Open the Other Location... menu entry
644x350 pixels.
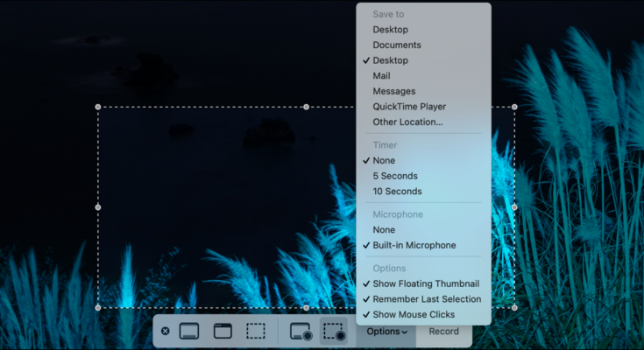click(407, 122)
